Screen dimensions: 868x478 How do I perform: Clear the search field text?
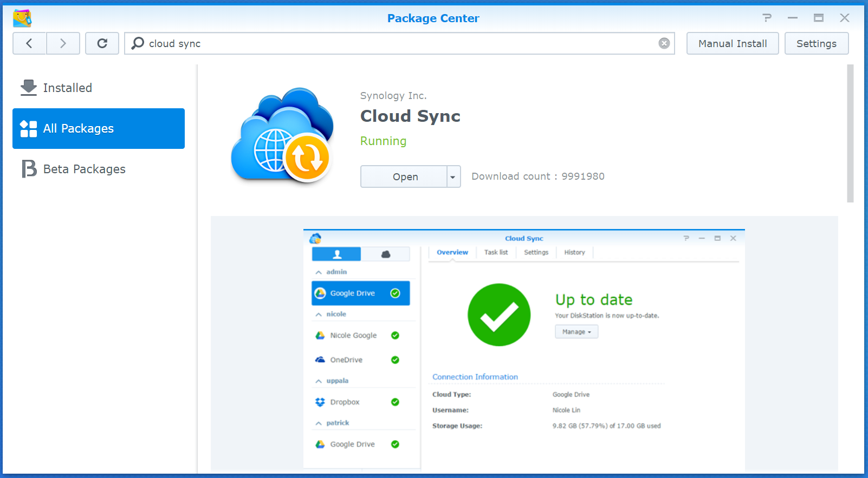[x=664, y=43]
